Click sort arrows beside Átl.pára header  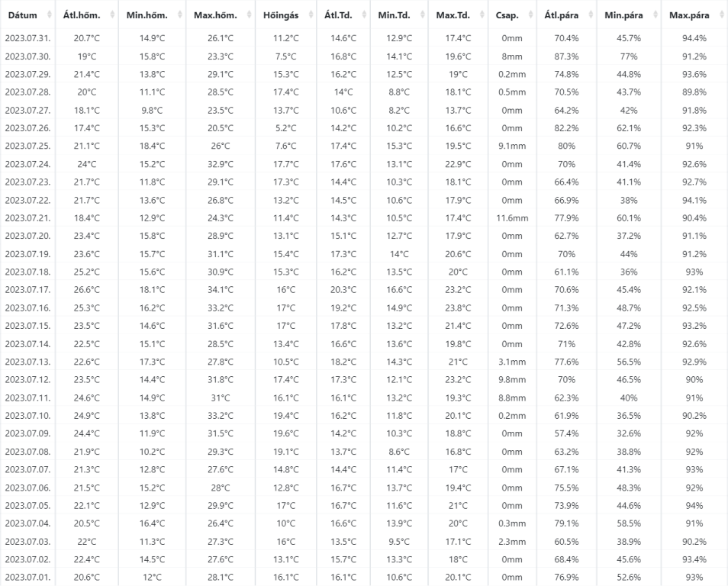[x=591, y=14]
